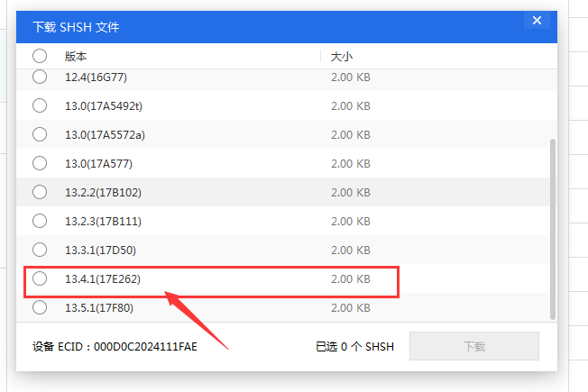
Task: Click the 下载 download button
Action: click(x=474, y=346)
